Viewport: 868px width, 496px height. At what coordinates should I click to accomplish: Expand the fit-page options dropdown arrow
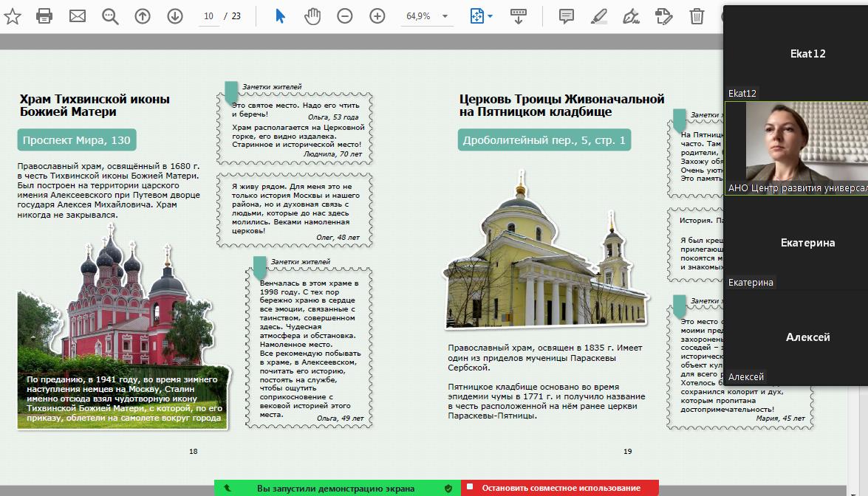coord(490,16)
